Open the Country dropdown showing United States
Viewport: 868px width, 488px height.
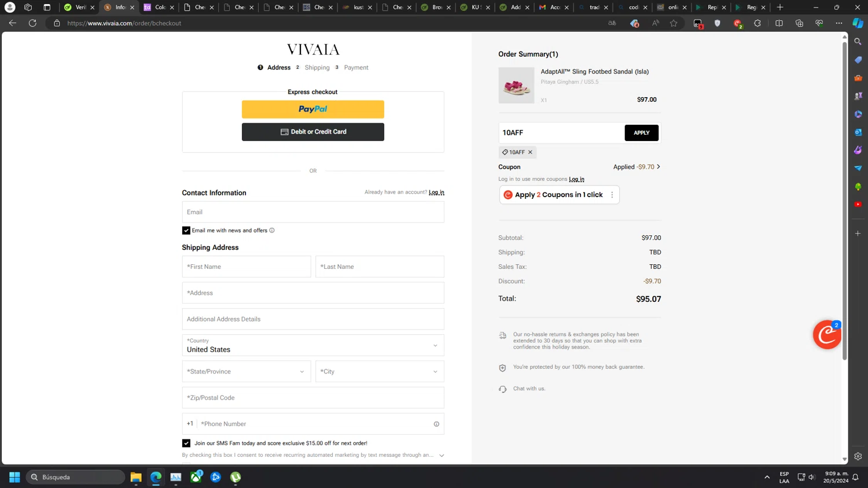[x=312, y=345]
